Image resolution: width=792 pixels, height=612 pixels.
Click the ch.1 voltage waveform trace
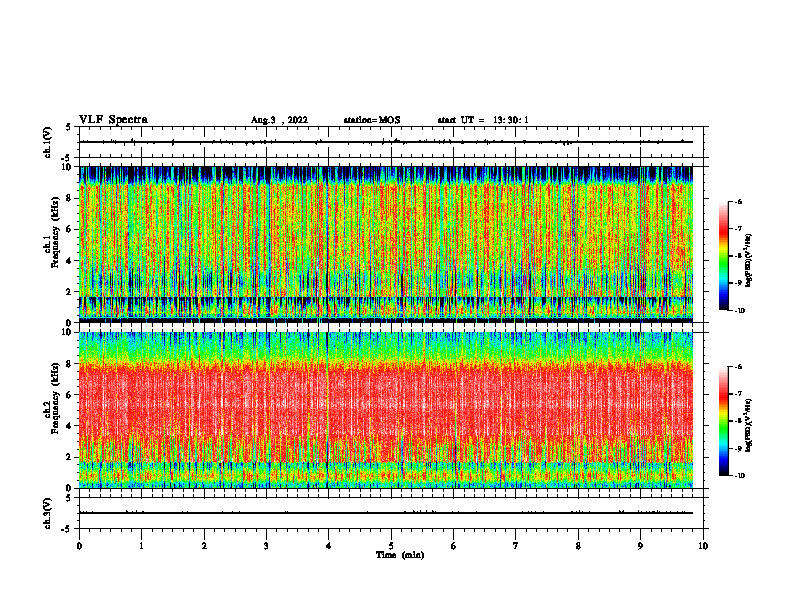click(386, 142)
